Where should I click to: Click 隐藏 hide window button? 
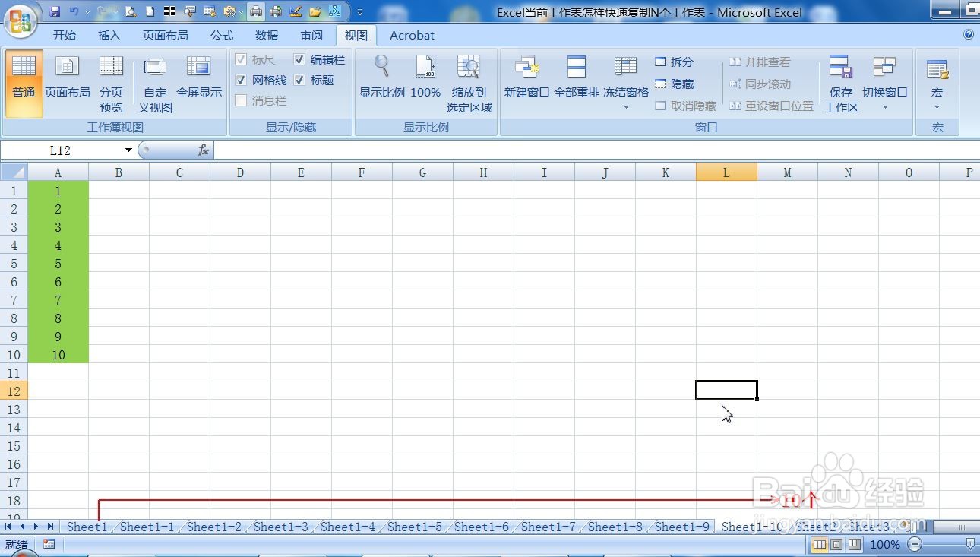pos(675,84)
